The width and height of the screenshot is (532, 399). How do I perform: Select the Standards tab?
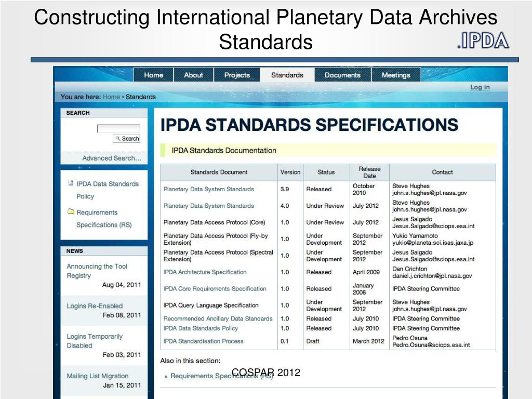pyautogui.click(x=287, y=75)
